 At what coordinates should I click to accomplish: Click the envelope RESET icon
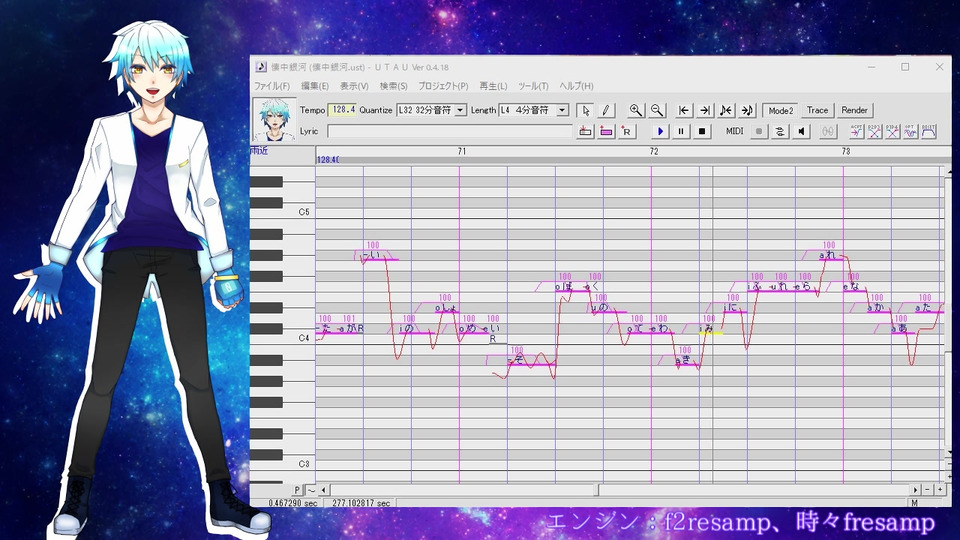tap(929, 131)
